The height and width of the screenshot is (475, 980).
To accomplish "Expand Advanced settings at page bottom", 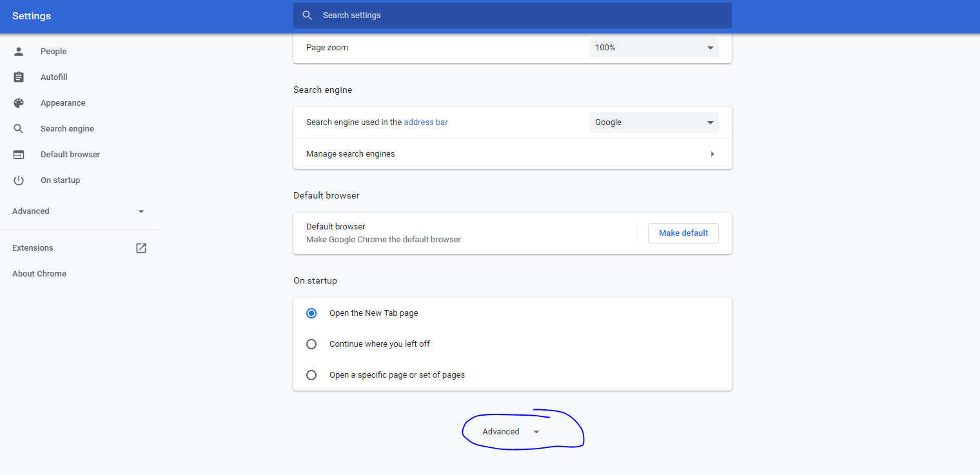I will [x=511, y=432].
